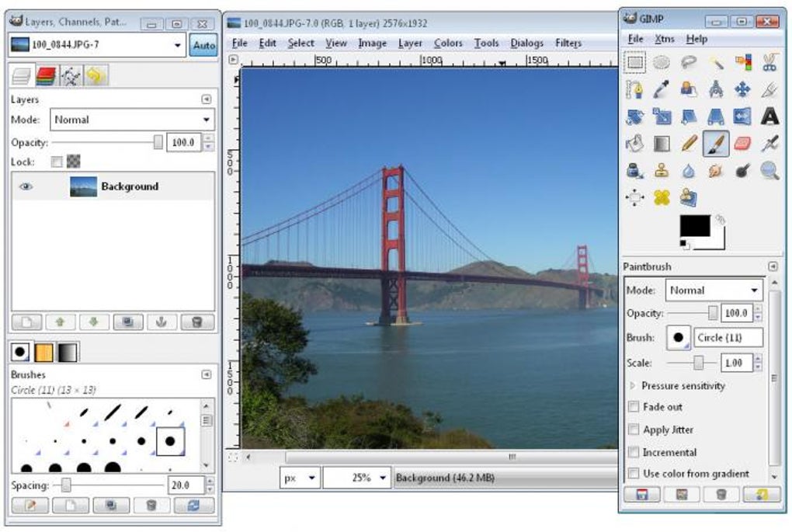The width and height of the screenshot is (792, 532).
Task: Select the Paths tool
Action: pos(635,90)
